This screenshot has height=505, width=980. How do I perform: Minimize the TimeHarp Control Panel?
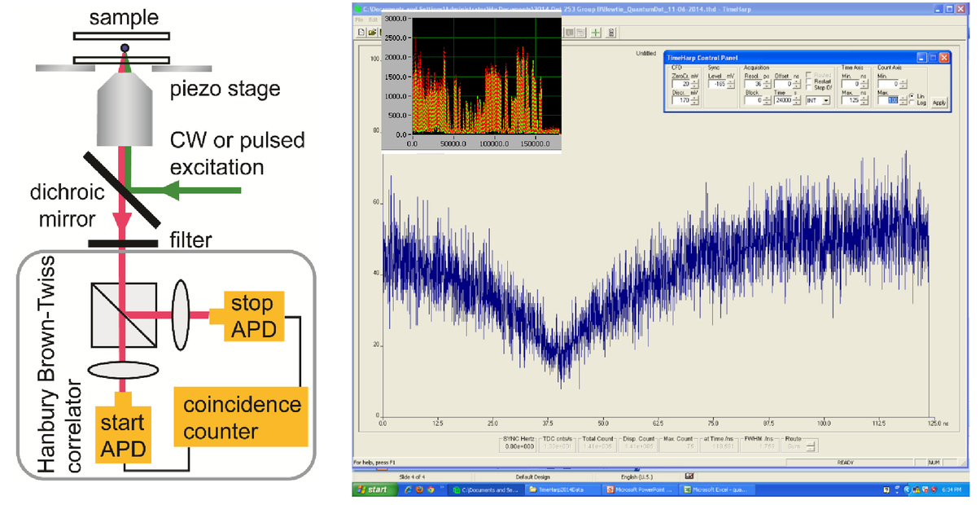[921, 58]
